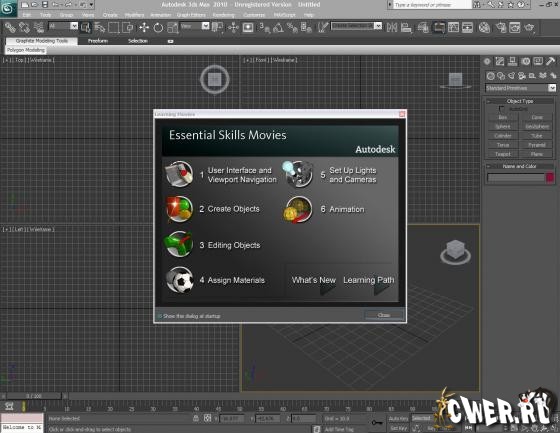The height and width of the screenshot is (433, 560).
Task: Toggle Angle Snap icon
Action: 278,28
